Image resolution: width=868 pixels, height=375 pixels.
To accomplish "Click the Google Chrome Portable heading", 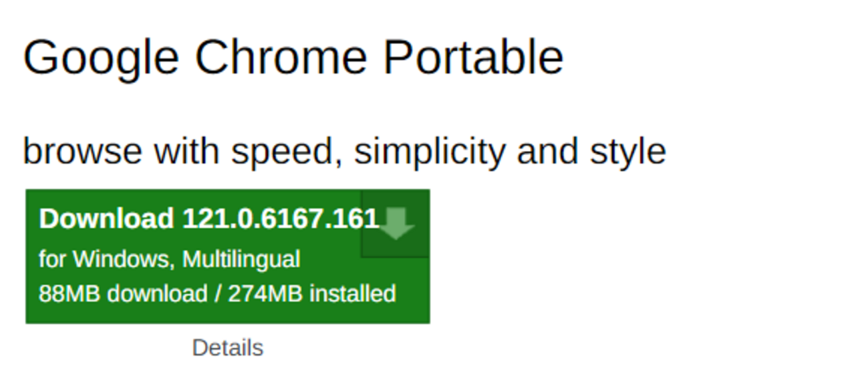I will [x=293, y=57].
